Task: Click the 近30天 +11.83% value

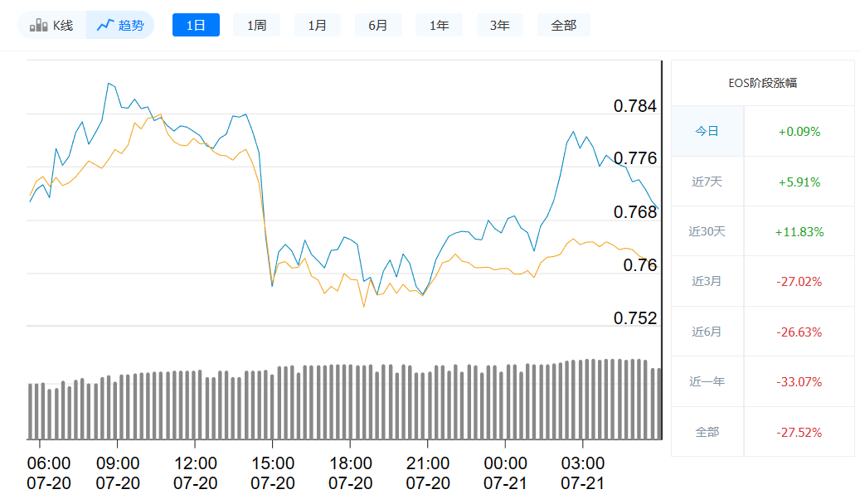Action: 798,230
